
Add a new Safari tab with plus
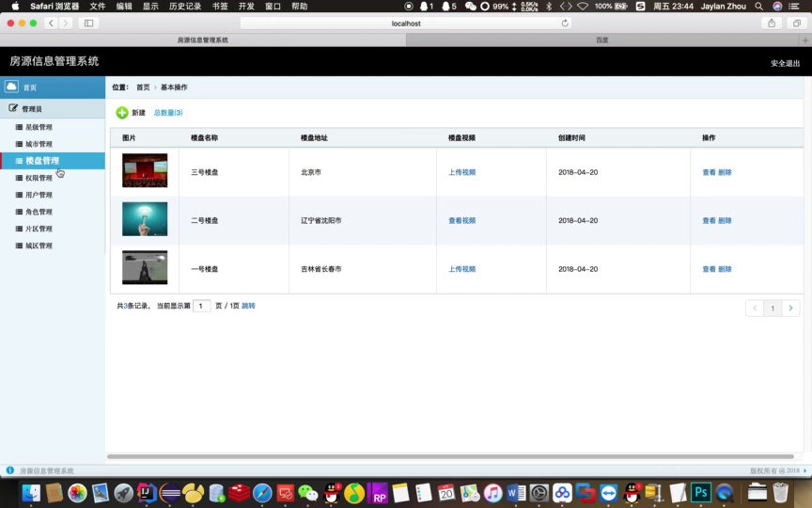tap(804, 40)
